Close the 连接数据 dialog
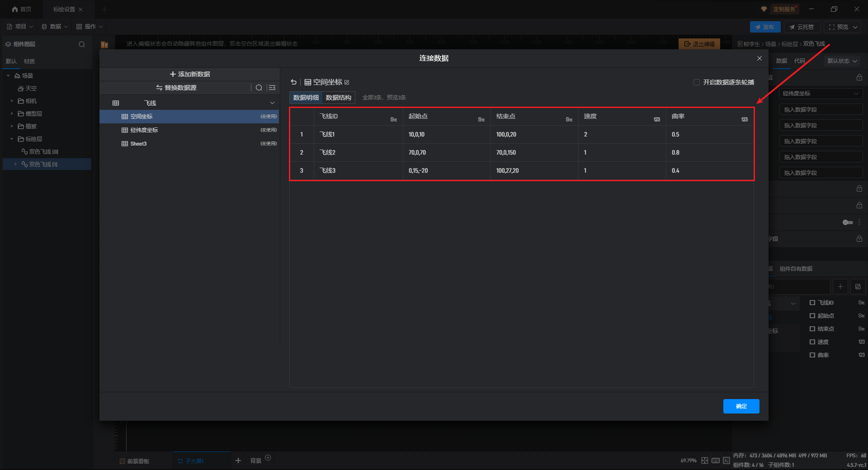 pyautogui.click(x=759, y=58)
